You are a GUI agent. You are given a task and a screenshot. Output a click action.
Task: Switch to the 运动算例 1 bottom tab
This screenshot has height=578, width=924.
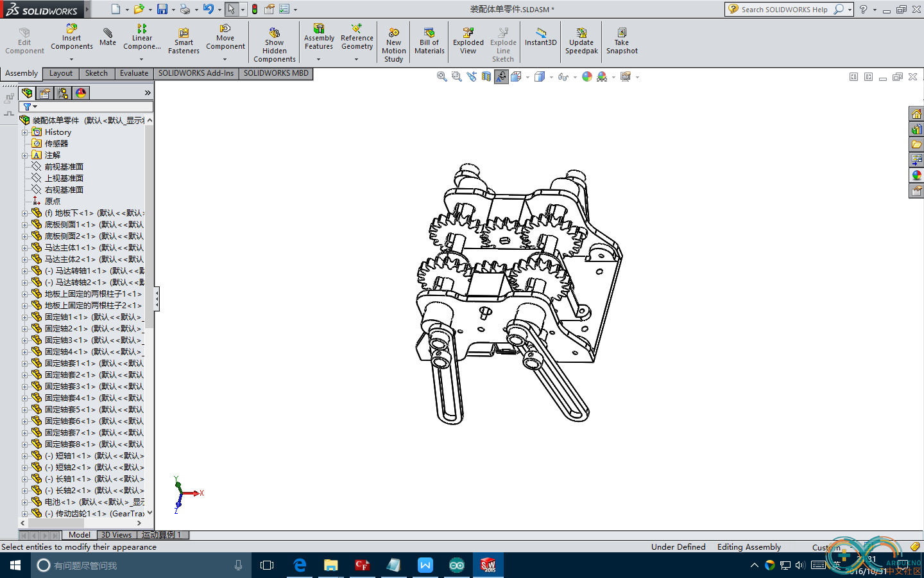162,535
